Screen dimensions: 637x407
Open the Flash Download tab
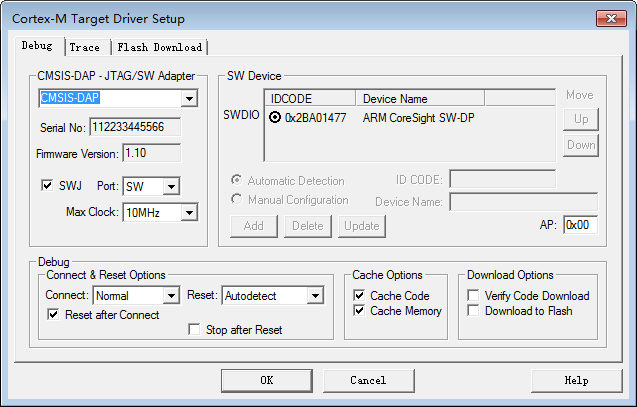160,48
